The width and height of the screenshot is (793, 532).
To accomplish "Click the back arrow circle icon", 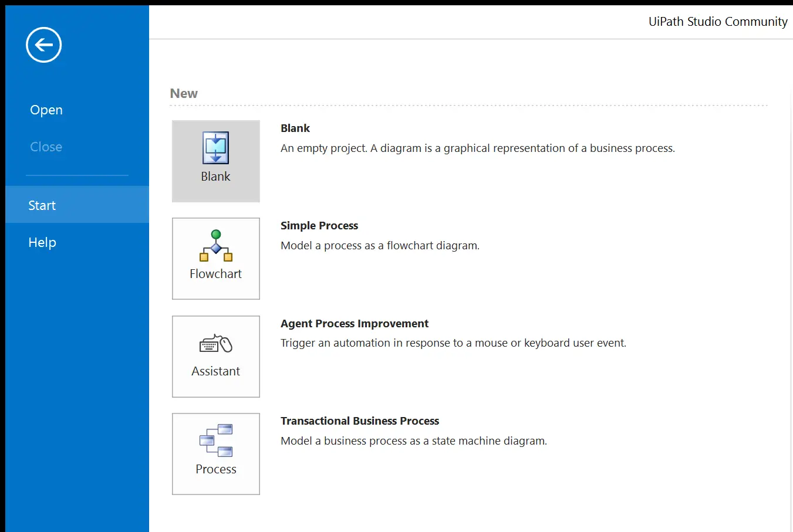I will click(x=43, y=45).
